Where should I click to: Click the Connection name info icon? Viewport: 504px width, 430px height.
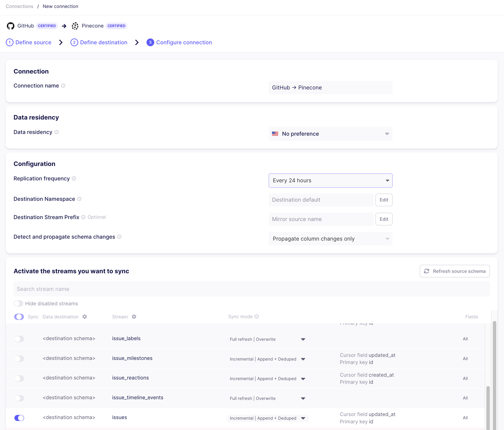pyautogui.click(x=64, y=86)
